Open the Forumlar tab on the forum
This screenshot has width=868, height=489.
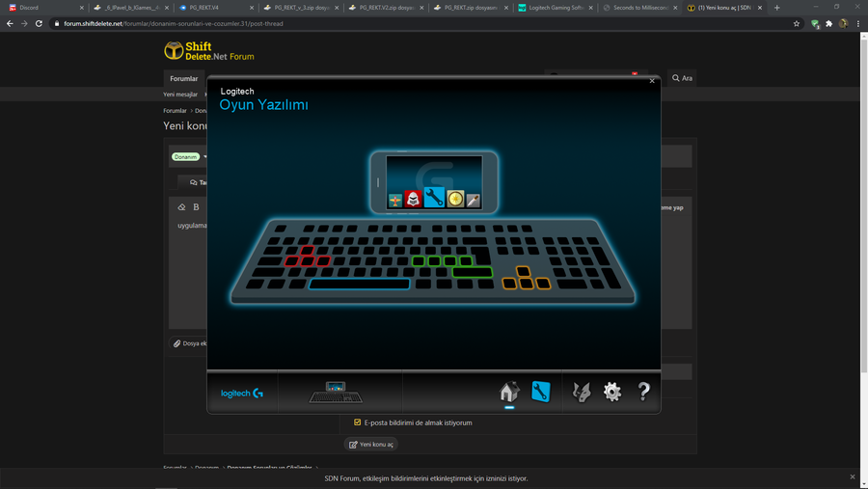coord(184,79)
